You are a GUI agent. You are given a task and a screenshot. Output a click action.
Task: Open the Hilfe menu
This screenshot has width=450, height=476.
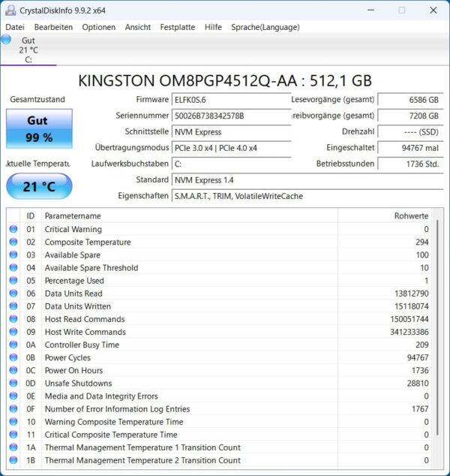pos(213,27)
